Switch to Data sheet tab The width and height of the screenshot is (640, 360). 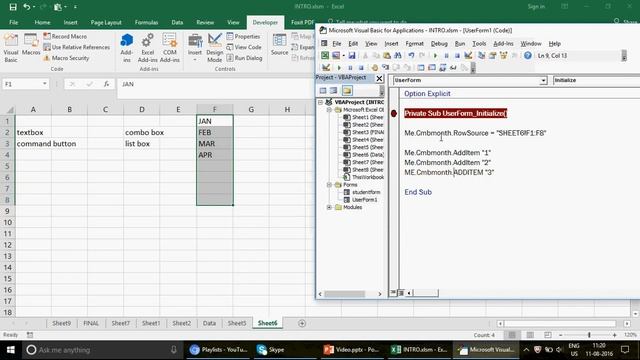(209, 323)
